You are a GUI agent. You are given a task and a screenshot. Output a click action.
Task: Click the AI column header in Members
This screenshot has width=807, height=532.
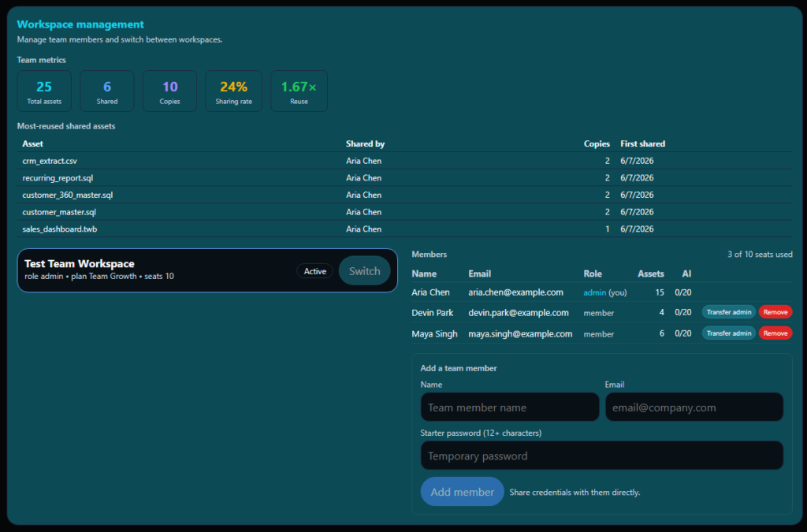pyautogui.click(x=686, y=273)
